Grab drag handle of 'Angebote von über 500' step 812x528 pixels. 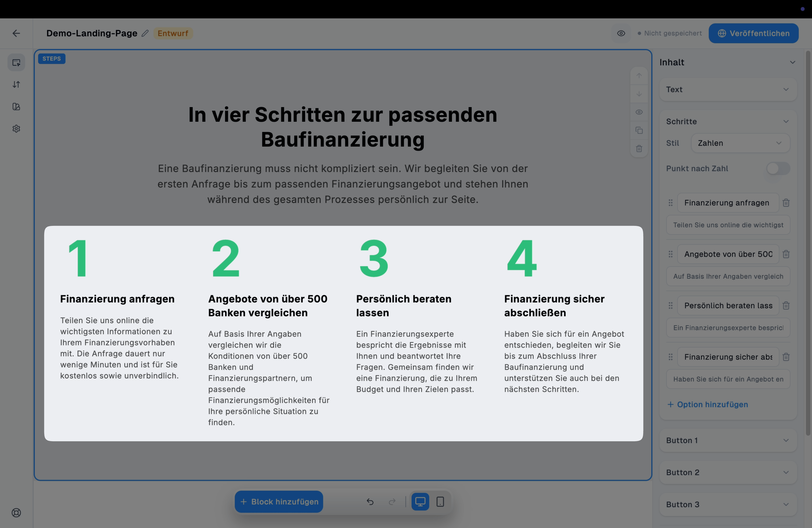point(671,254)
